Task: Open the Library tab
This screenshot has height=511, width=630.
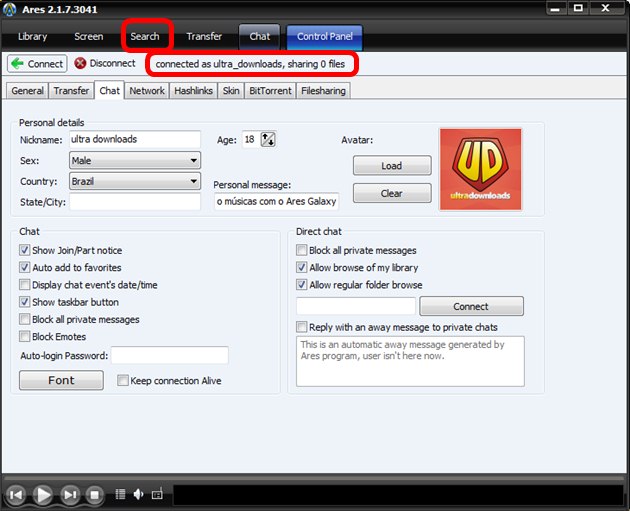Action: 33,37
